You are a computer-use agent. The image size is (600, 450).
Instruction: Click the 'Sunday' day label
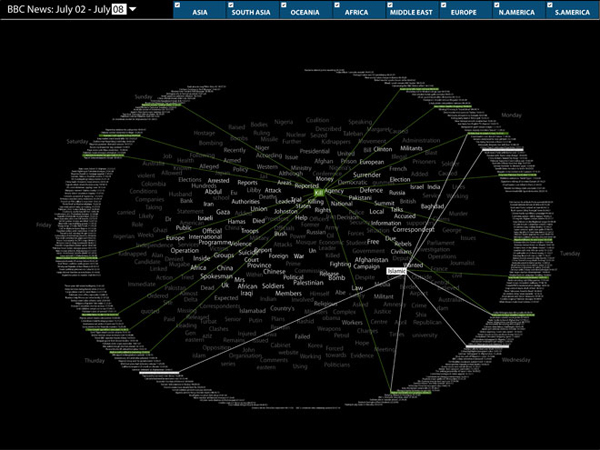tap(143, 97)
